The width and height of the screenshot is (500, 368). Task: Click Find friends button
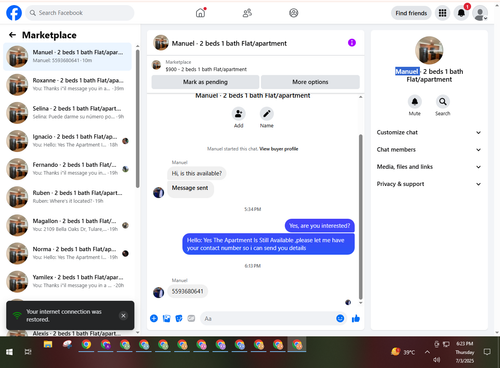411,13
